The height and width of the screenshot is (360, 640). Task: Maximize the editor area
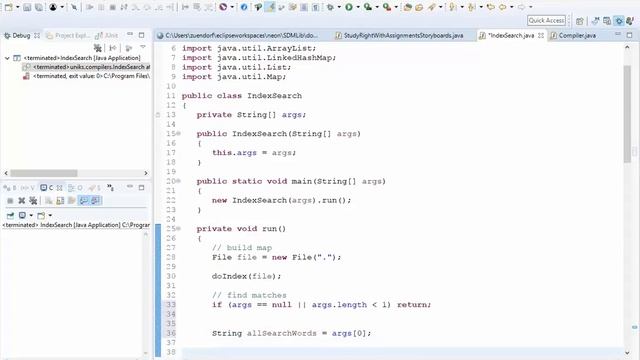(629, 36)
